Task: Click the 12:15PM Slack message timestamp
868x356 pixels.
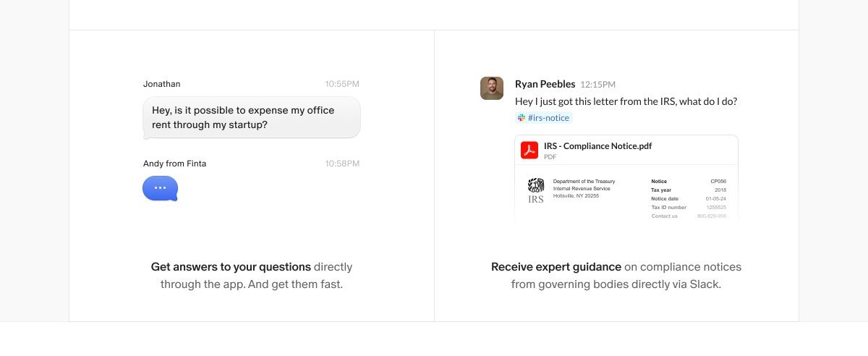Action: 597,85
